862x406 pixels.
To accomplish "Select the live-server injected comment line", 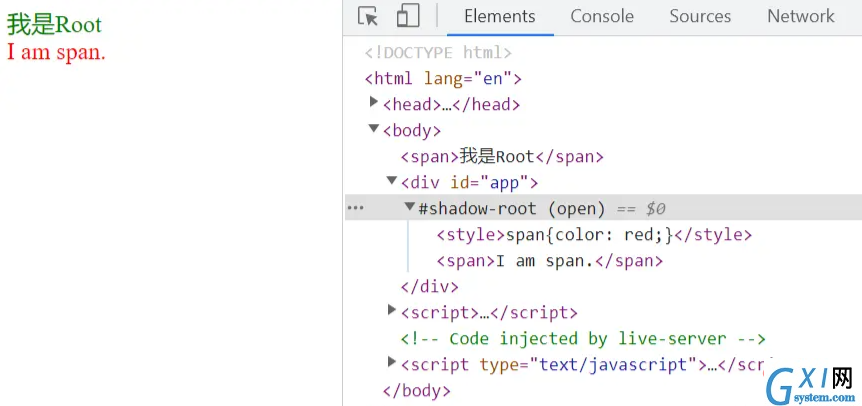I will coord(583,338).
